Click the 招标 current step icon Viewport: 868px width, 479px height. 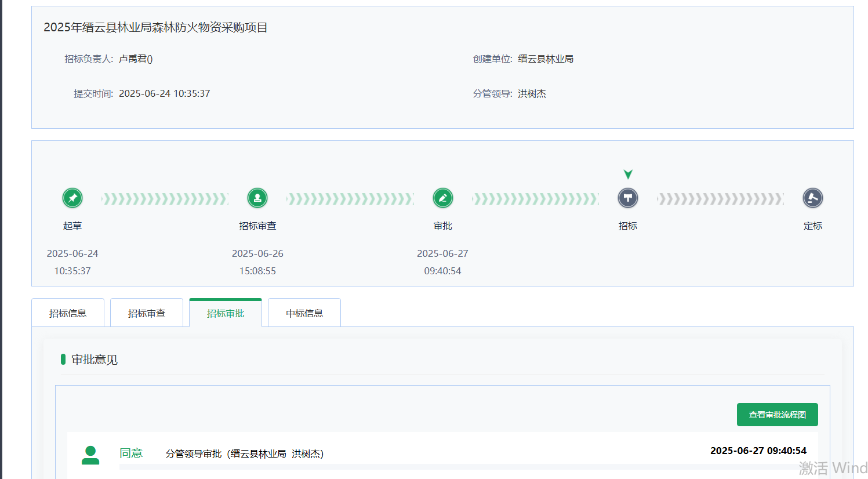point(628,198)
